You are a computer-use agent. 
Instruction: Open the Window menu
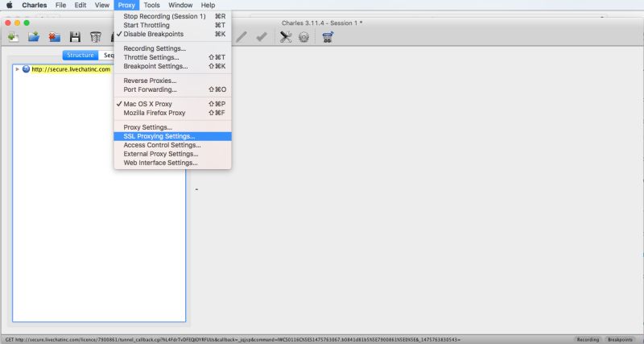pyautogui.click(x=180, y=5)
